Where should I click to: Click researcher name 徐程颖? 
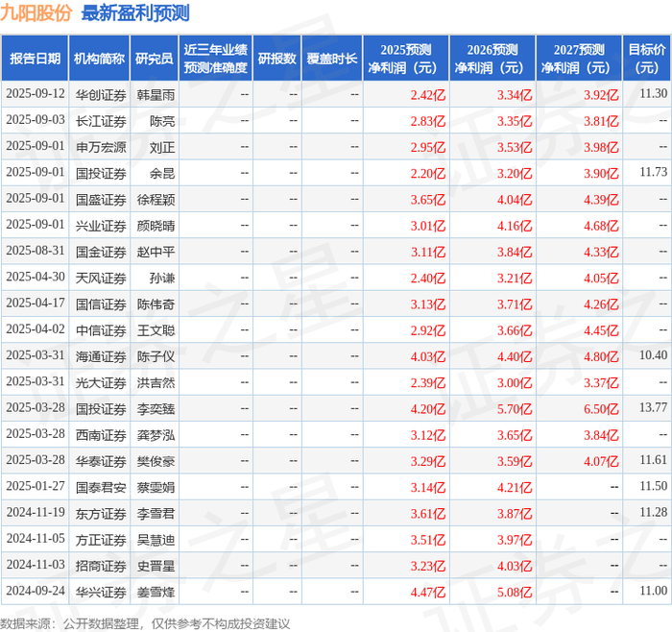(156, 200)
